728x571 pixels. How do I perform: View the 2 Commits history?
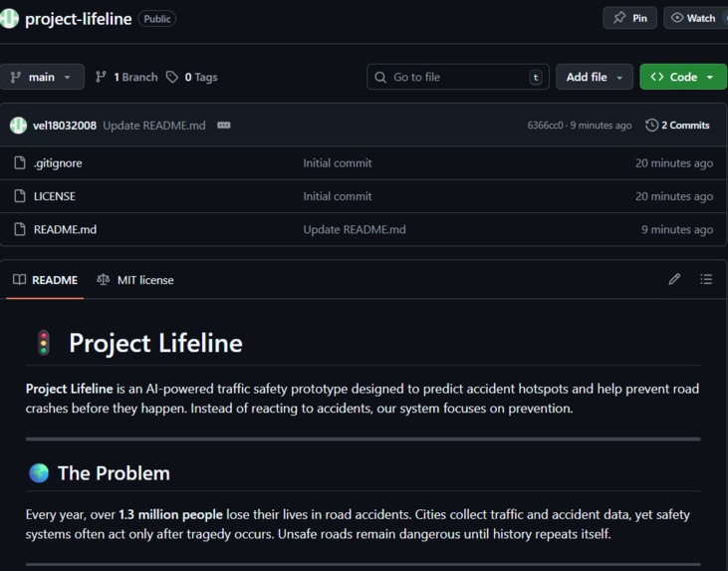677,126
